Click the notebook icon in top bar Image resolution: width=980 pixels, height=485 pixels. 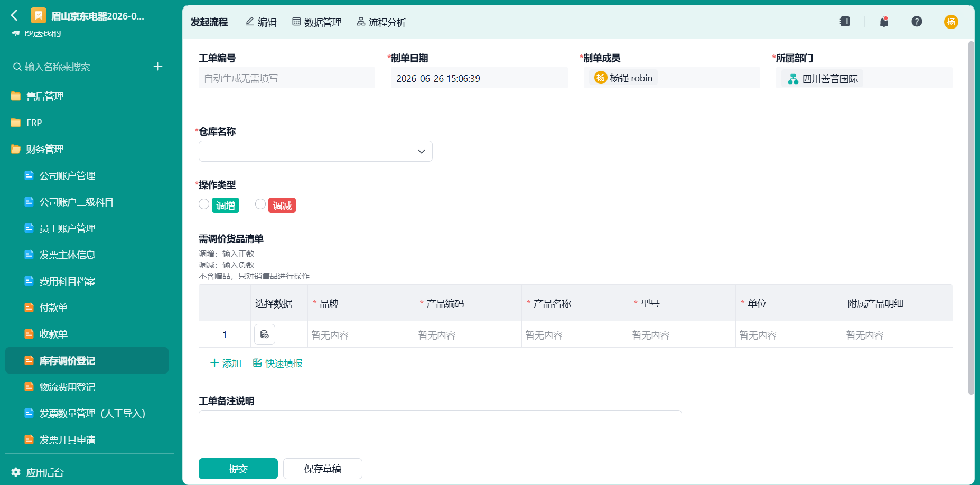pyautogui.click(x=845, y=22)
